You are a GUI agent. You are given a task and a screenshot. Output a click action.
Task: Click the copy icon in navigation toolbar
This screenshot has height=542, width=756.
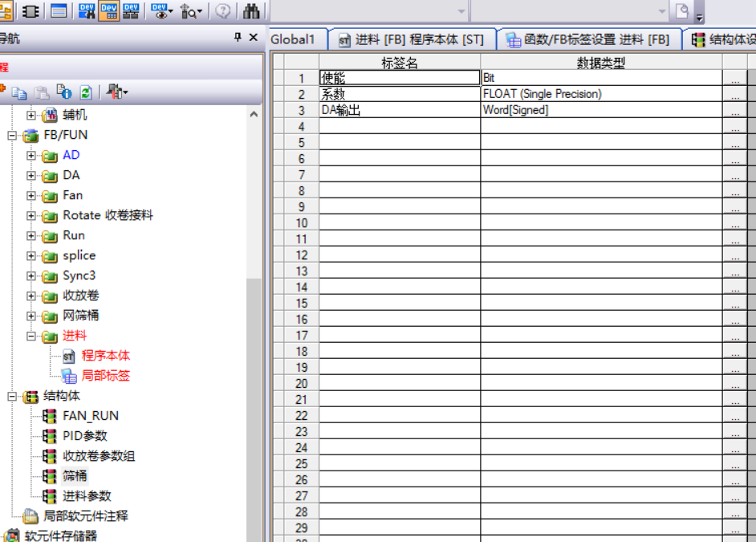(x=19, y=92)
